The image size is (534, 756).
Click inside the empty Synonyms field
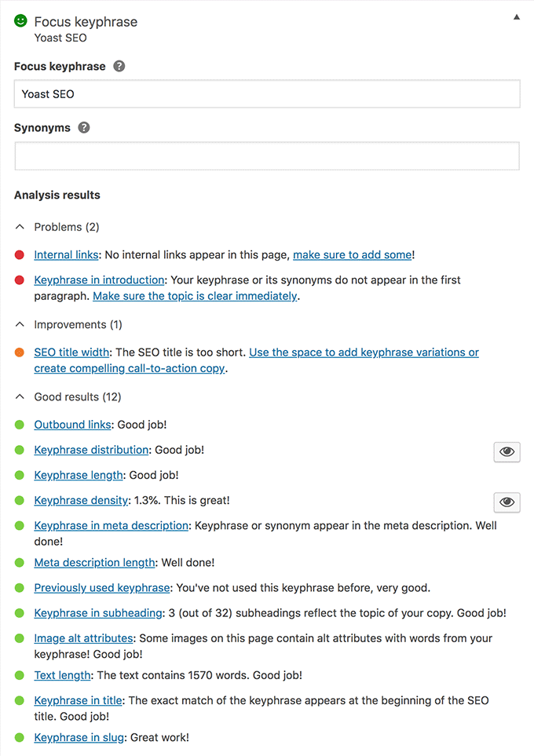(265, 155)
